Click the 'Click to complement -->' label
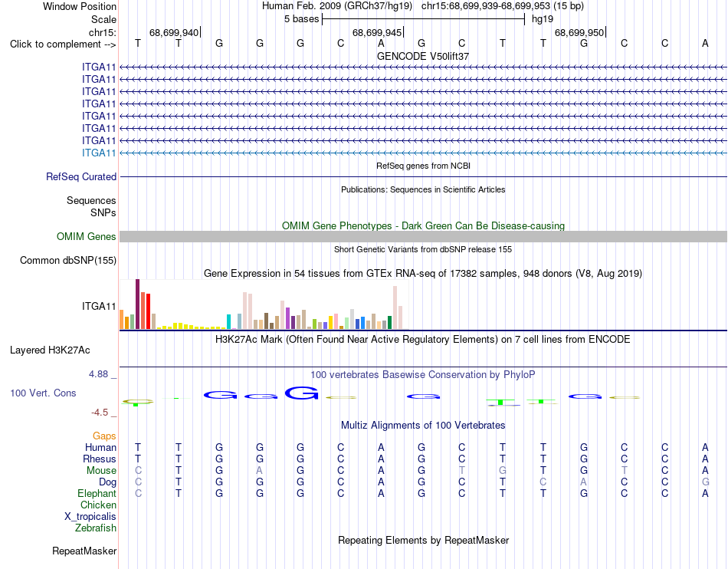 (x=63, y=44)
